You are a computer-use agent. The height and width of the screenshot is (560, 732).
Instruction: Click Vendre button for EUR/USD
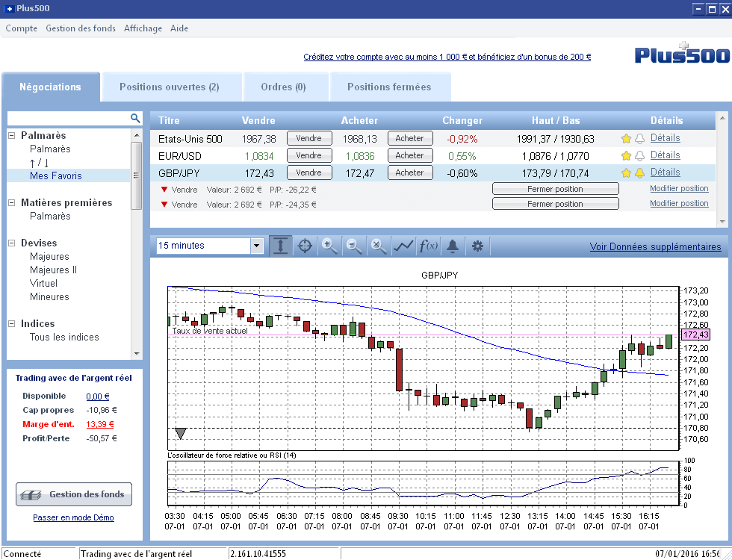pos(309,155)
